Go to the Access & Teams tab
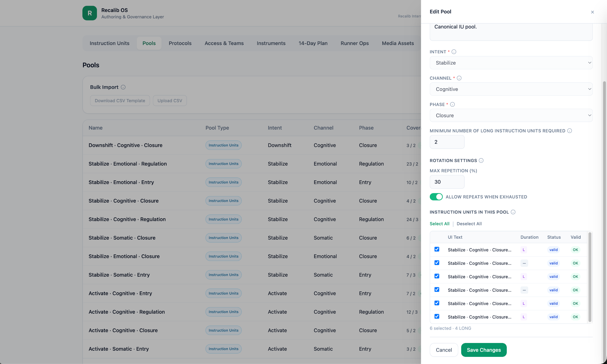 point(224,43)
